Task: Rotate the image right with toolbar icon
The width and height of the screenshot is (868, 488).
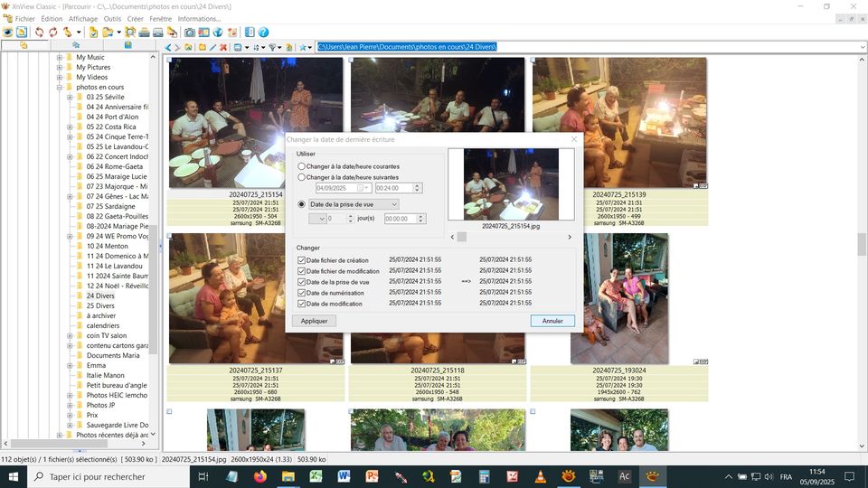Action: point(53,33)
